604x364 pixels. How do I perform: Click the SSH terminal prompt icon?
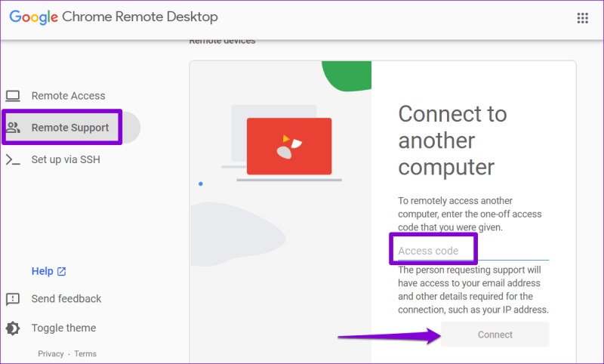13,159
